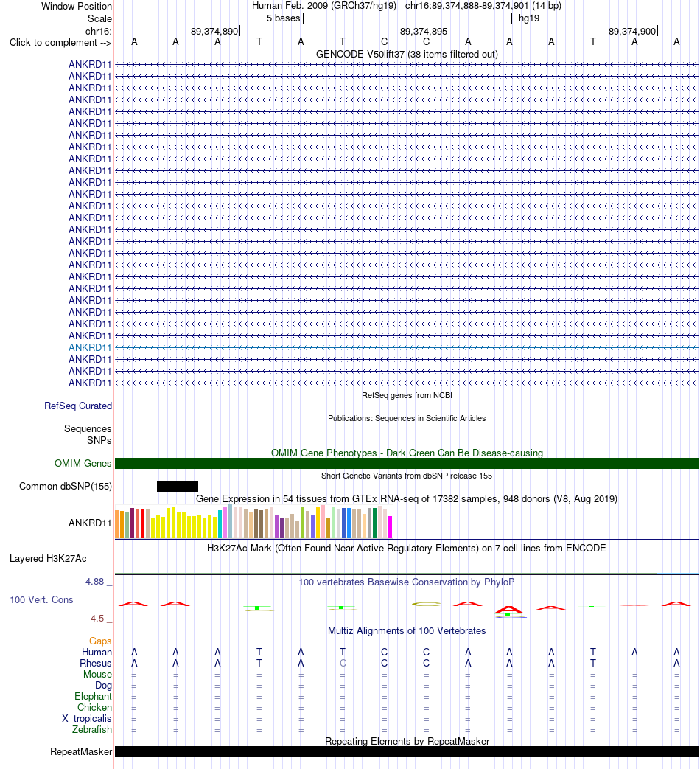Click the 'Human Feb. 2009 (GRCh37/hg19)' position title

pos(324,6)
